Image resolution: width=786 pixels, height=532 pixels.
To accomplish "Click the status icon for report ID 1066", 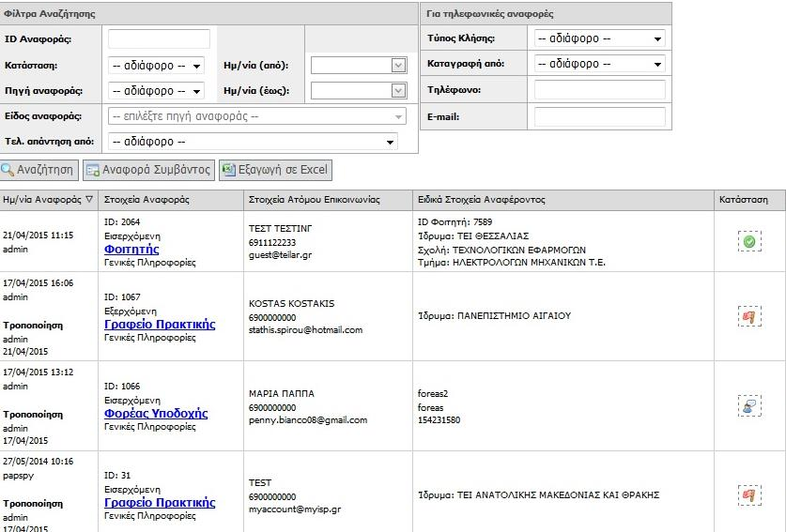I will (x=749, y=405).
